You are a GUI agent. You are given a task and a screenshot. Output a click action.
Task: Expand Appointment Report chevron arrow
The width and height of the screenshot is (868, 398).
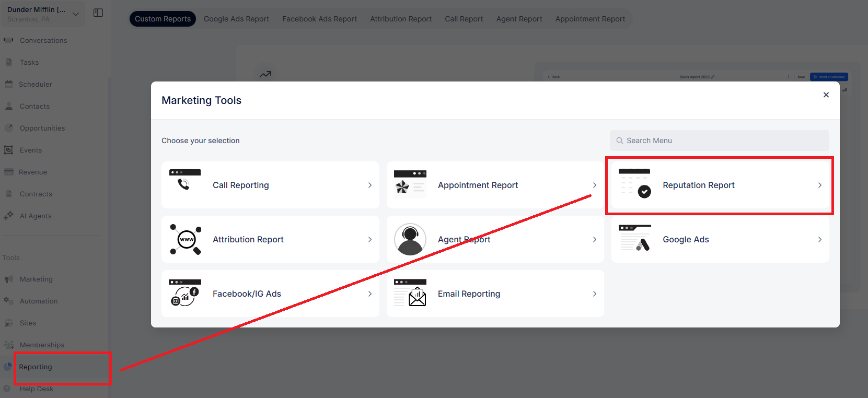coord(595,185)
